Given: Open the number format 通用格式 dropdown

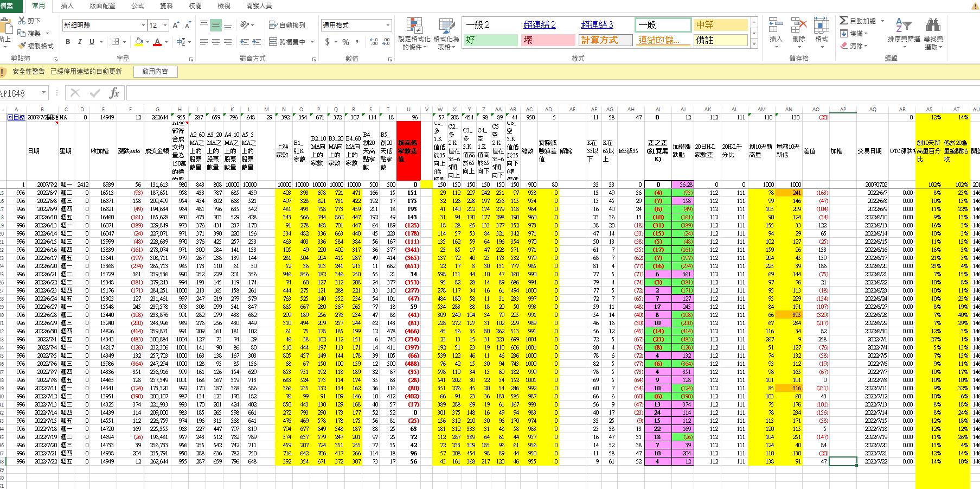Looking at the screenshot, I should coord(388,25).
